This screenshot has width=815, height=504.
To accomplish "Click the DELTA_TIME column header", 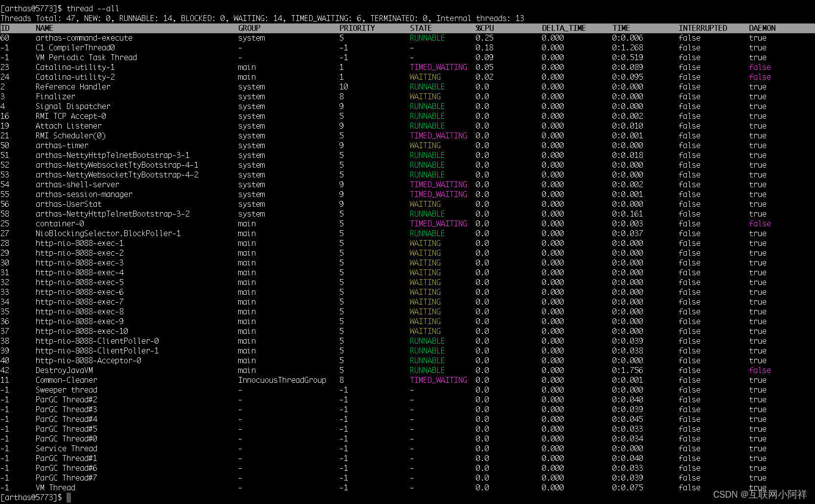I will (564, 28).
